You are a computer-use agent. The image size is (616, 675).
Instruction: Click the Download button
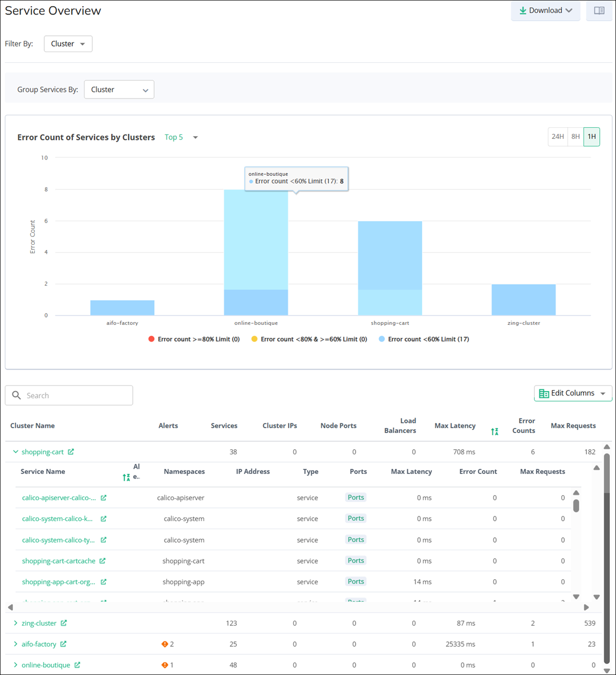pos(545,11)
